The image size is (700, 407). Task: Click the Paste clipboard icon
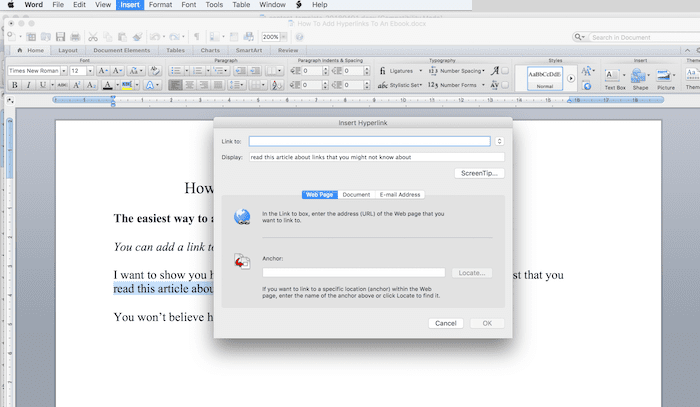[122, 37]
